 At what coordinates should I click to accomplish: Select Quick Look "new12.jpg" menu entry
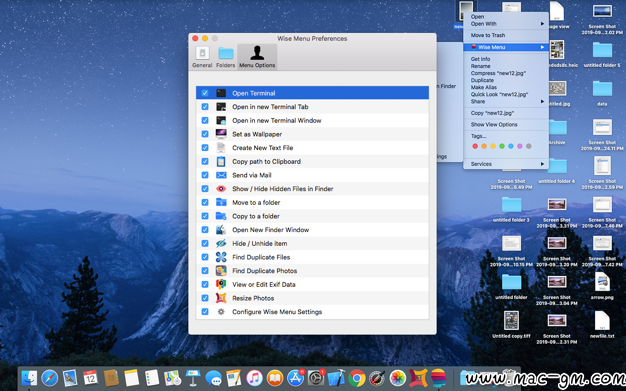[x=499, y=94]
